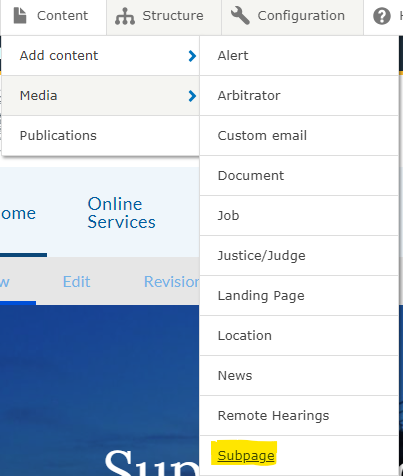Screen dimensions: 403x476
Task: Open the Configuration toolbar menu
Action: coord(292,16)
